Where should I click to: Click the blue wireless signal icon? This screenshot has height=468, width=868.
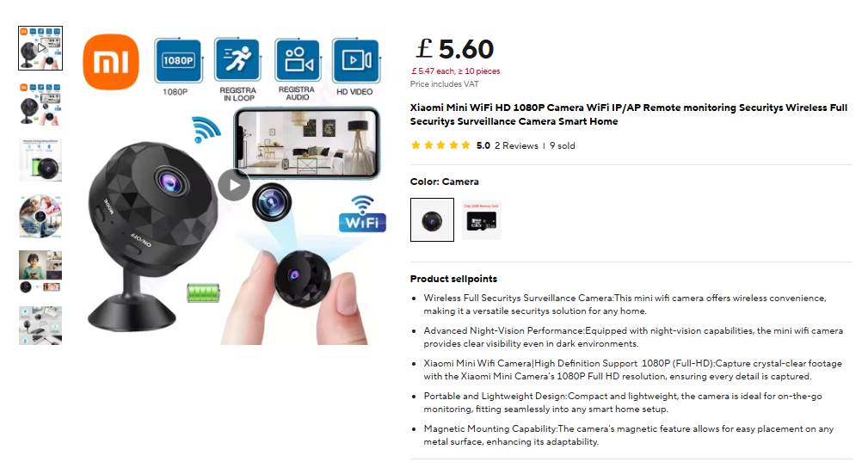coord(206,130)
